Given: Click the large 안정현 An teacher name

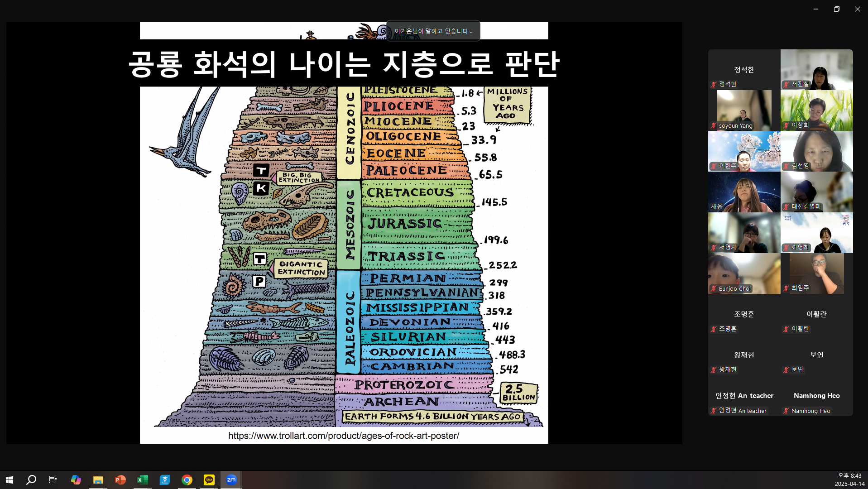Looking at the screenshot, I should pos(744,396).
